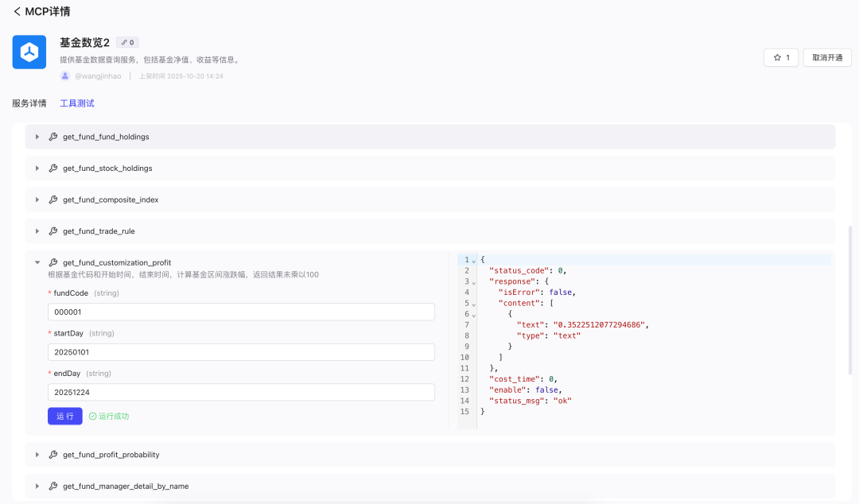Image resolution: width=859 pixels, height=504 pixels.
Task: Click wrench icon of get_fund_profit_probability
Action: pyautogui.click(x=53, y=455)
